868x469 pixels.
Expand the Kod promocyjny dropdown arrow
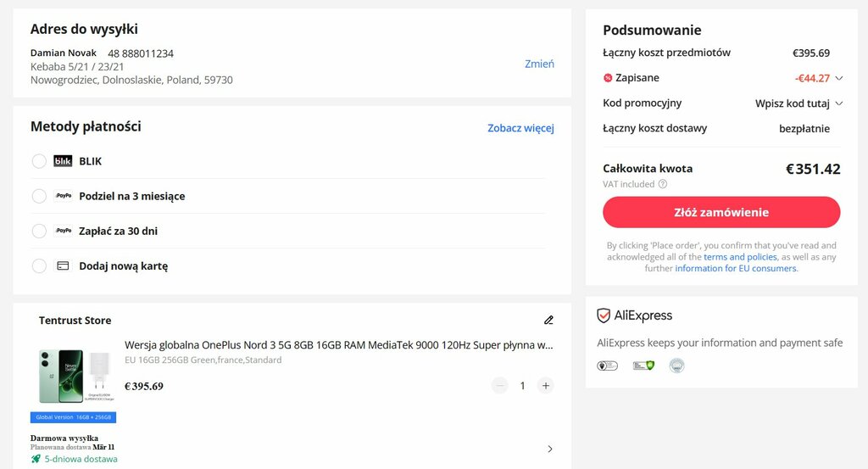[838, 103]
